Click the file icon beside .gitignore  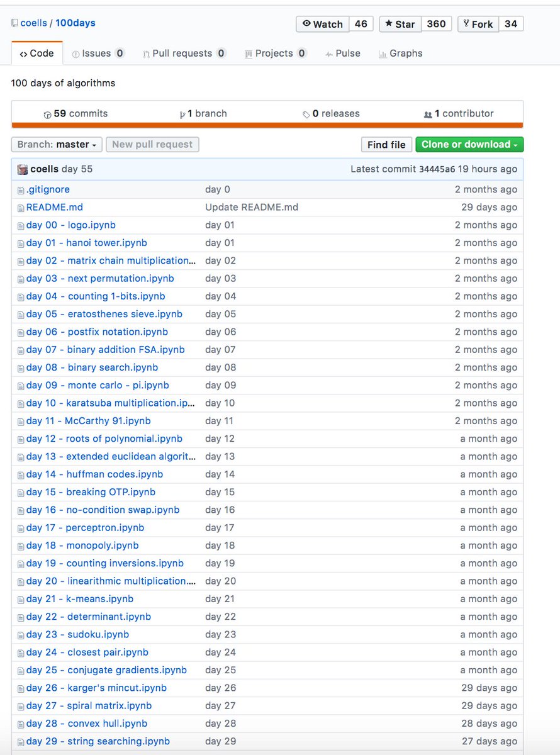[x=21, y=190]
